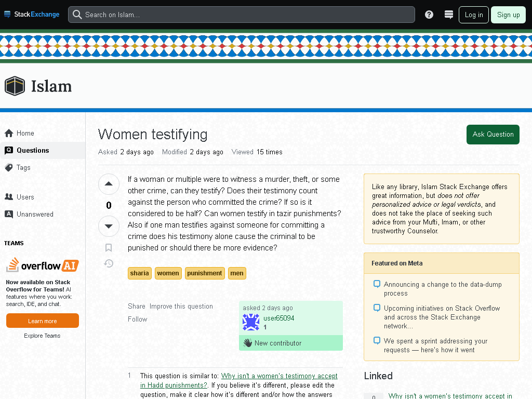Viewport: 532px width, 399px height.
Task: Open Tags in the left navigation
Action: [x=43, y=167]
